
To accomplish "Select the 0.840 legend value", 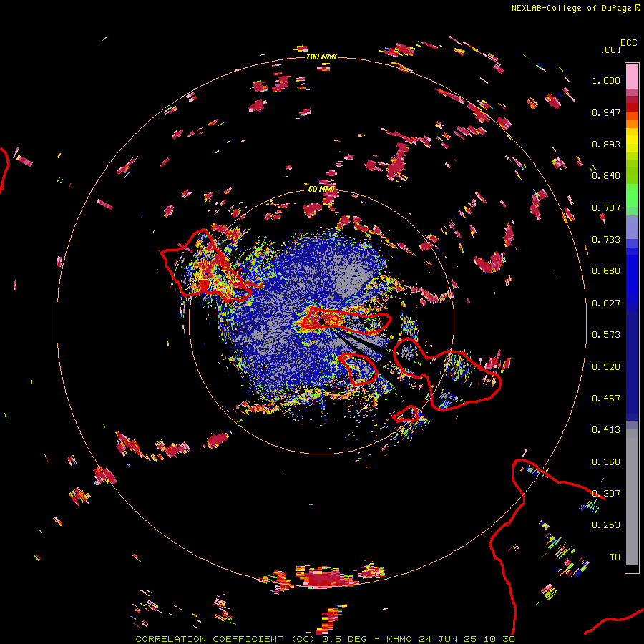I will [606, 176].
